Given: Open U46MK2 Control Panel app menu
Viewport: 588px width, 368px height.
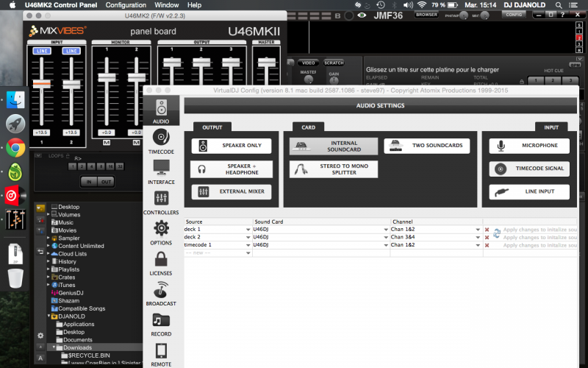Looking at the screenshot, I should pos(61,5).
